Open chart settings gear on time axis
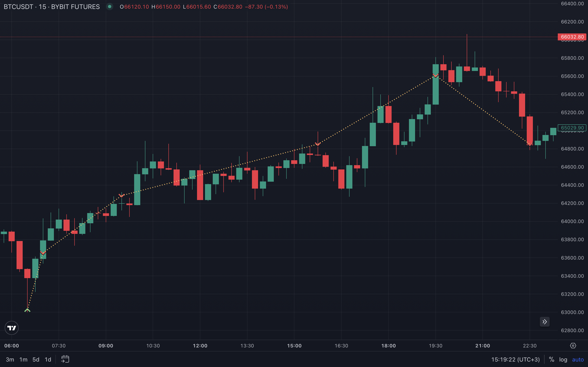The width and height of the screenshot is (588, 367). [573, 346]
